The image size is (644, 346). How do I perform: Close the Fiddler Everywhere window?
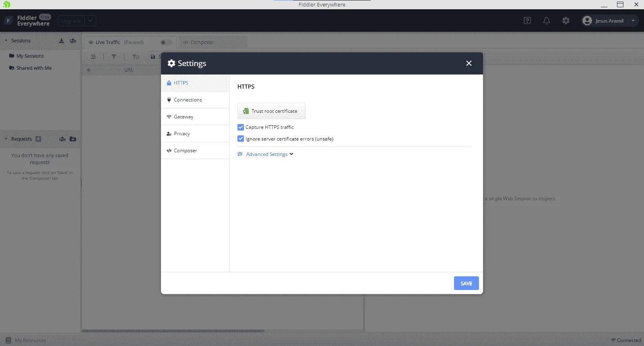click(x=636, y=4)
